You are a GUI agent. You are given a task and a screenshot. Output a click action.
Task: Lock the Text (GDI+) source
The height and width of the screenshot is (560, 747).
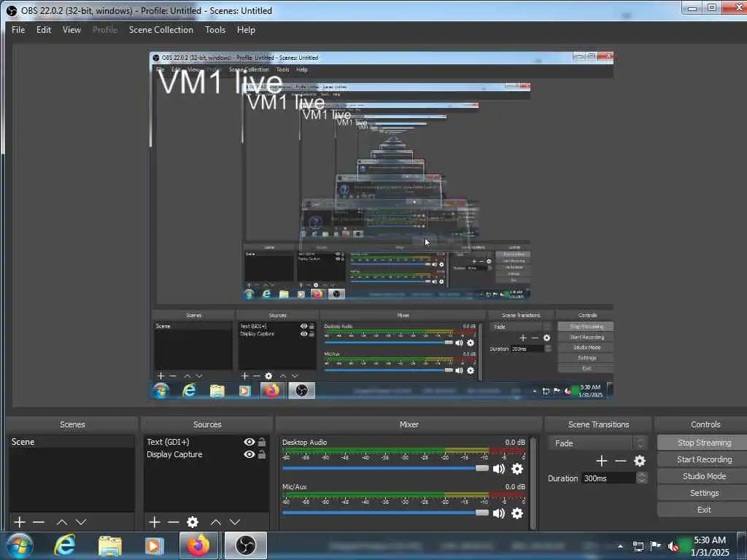coord(262,442)
